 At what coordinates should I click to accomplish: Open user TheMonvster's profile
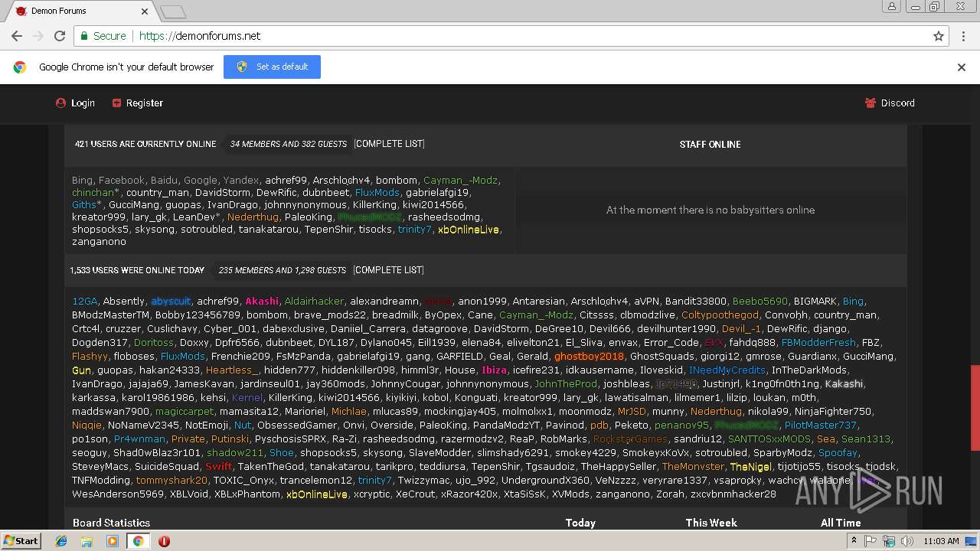click(x=693, y=467)
